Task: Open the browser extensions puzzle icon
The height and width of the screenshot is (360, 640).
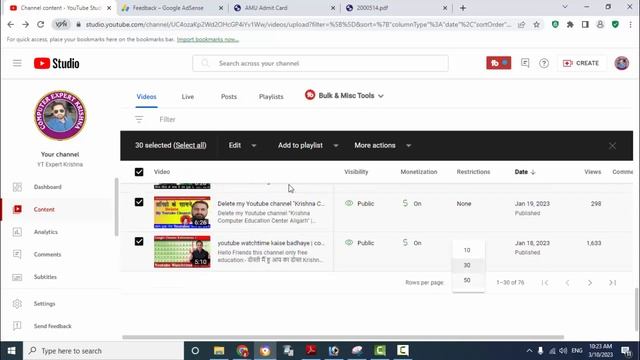Action: coord(570,24)
